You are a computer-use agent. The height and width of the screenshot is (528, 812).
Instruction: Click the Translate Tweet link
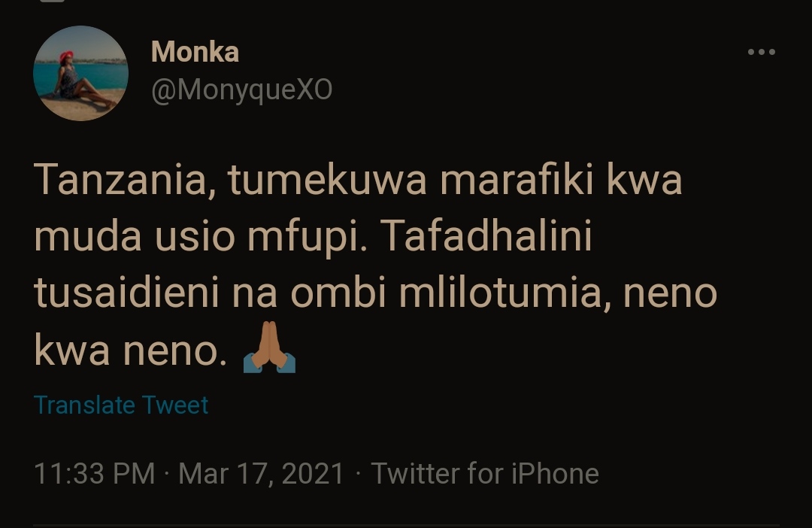[x=121, y=405]
